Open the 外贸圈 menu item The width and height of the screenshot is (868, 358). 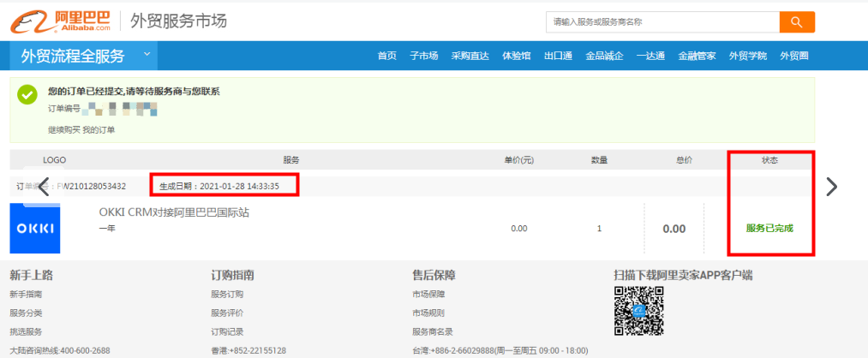pyautogui.click(x=794, y=56)
